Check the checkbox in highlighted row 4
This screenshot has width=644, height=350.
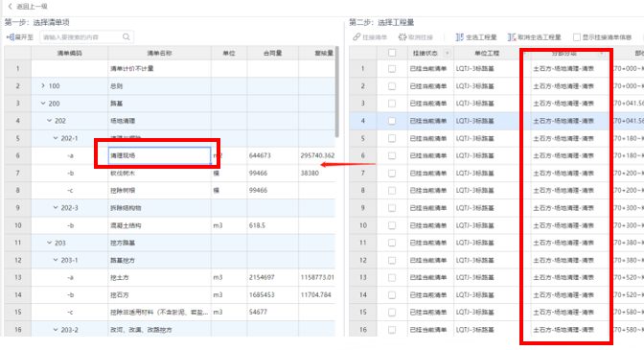click(392, 121)
